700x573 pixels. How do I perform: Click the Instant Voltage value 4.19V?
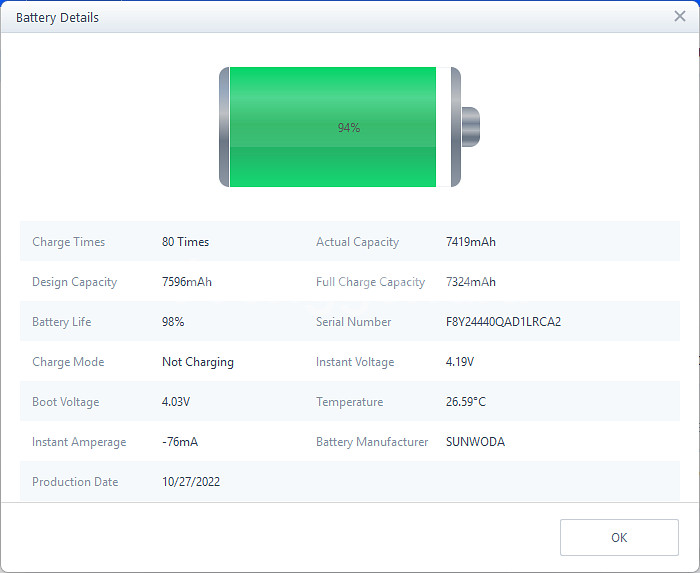[x=460, y=362]
